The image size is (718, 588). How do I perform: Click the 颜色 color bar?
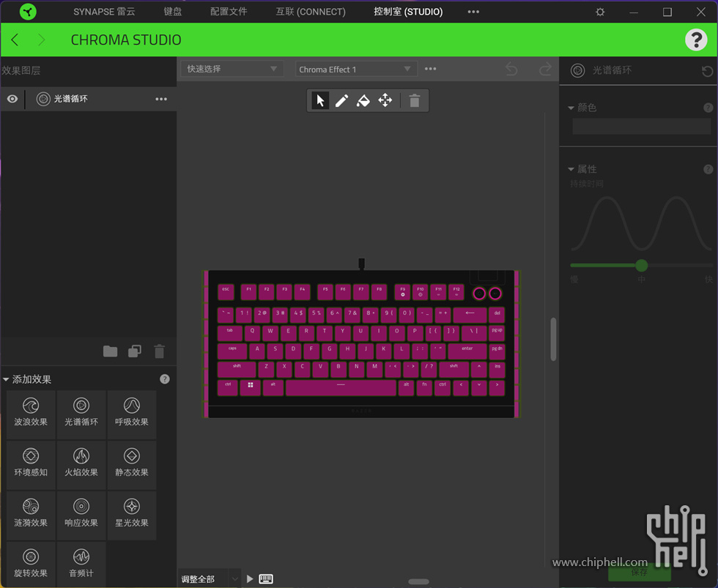[x=641, y=126]
